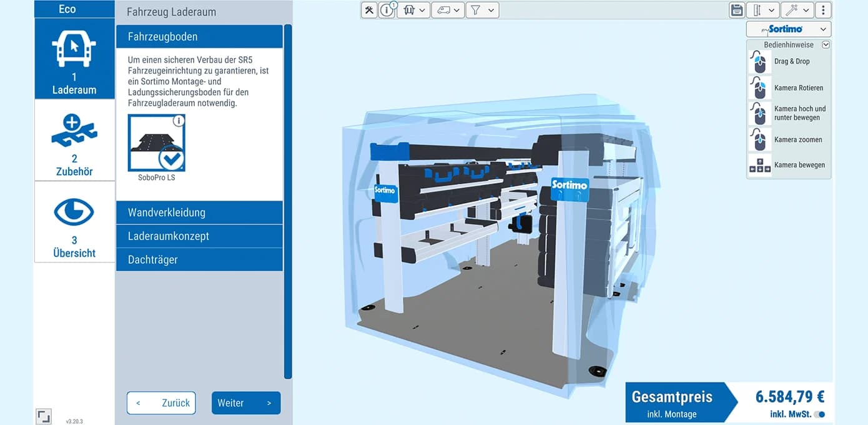The width and height of the screenshot is (868, 425).
Task: Select the Drag & Drop mouse icon
Action: point(759,62)
